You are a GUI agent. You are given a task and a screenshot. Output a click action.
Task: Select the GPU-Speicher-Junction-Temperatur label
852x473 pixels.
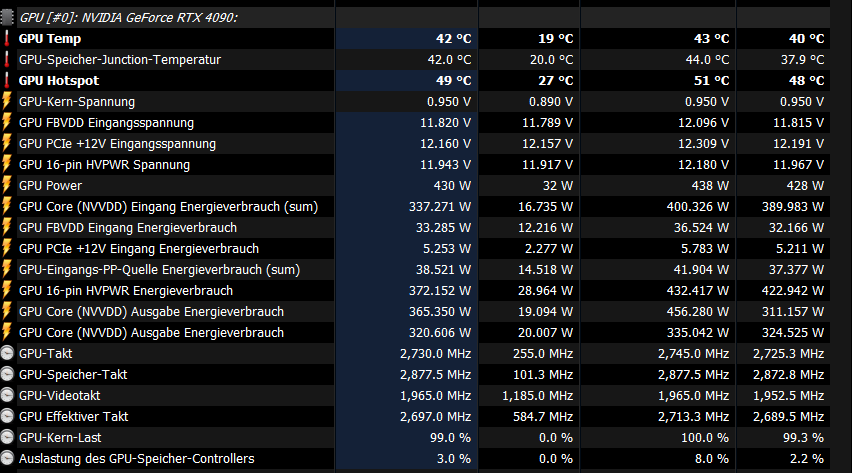(120, 60)
